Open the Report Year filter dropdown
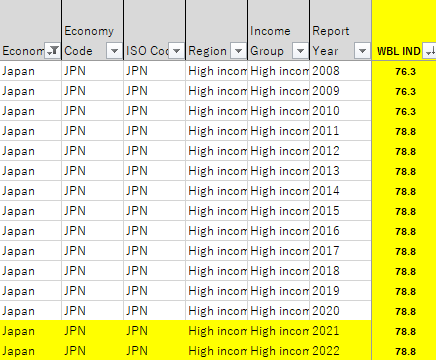The height and width of the screenshot is (360, 436). (x=362, y=51)
